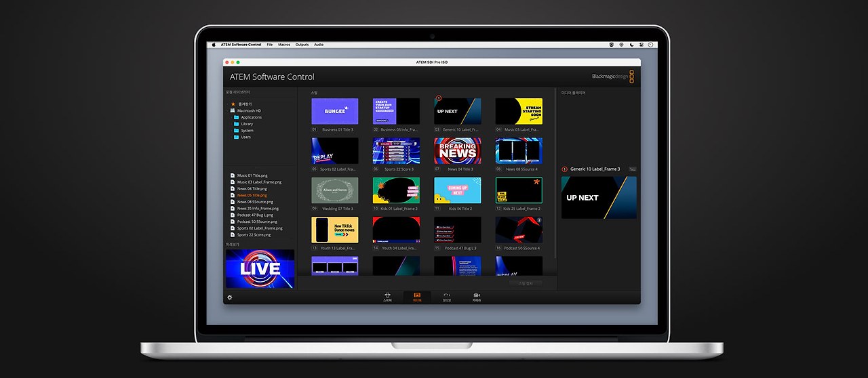Select still 15 Podcast 47 Bug L 3 thumbnail
This screenshot has height=378, width=868.
click(458, 230)
